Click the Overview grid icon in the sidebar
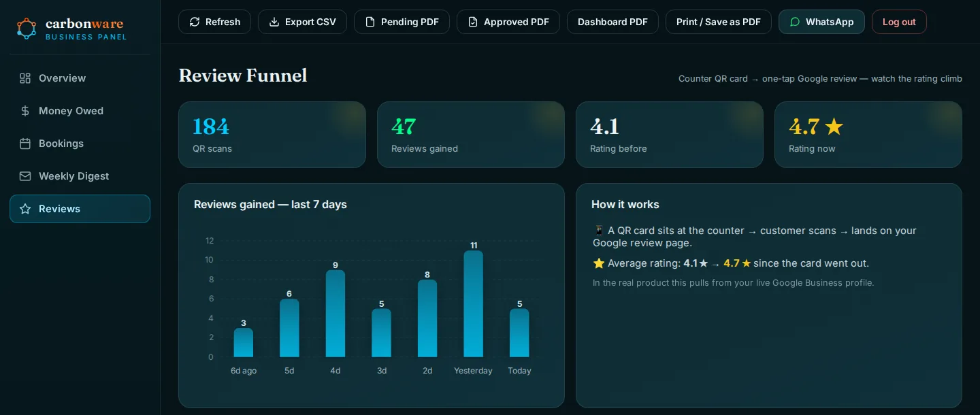 (25, 78)
